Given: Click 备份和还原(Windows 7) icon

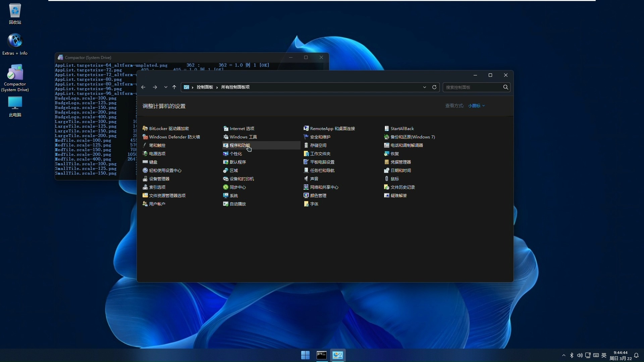Looking at the screenshot, I should tap(387, 137).
